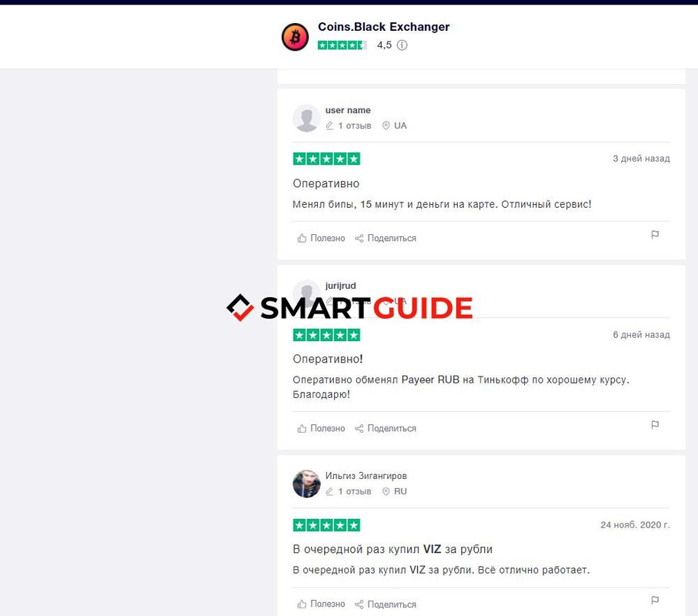
Task: Click the header star rating bar
Action: tap(342, 45)
